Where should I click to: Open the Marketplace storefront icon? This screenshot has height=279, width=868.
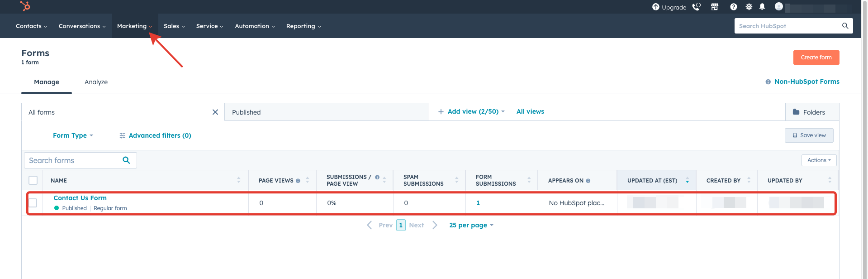715,7
